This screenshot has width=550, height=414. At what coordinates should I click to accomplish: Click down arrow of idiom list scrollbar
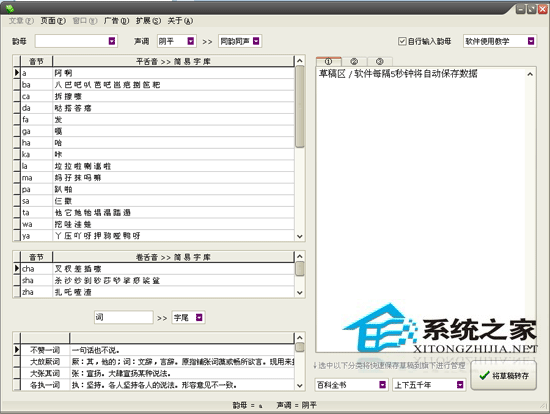[300, 385]
